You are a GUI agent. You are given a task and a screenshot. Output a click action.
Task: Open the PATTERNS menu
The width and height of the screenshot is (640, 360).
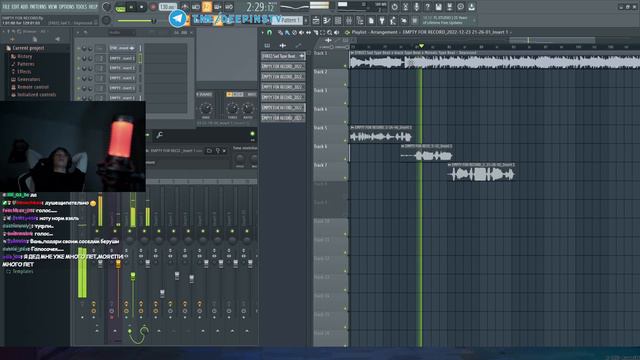(x=38, y=7)
